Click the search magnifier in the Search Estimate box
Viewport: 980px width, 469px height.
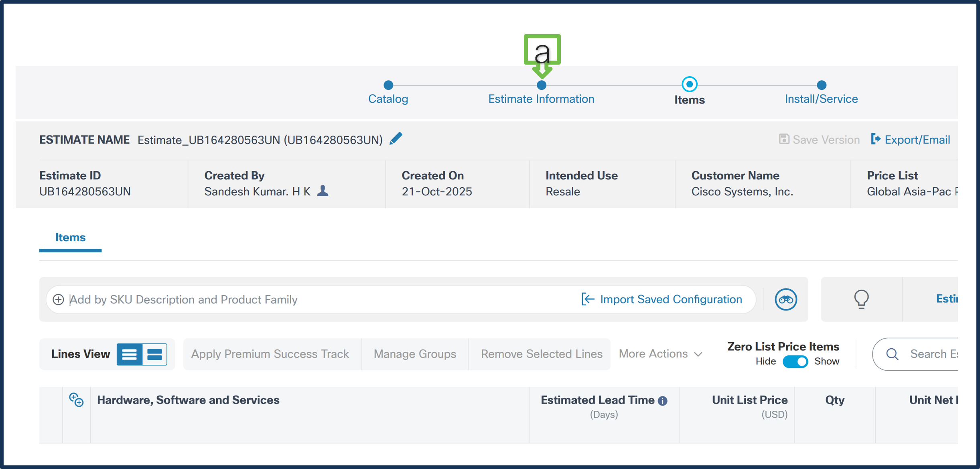tap(893, 354)
